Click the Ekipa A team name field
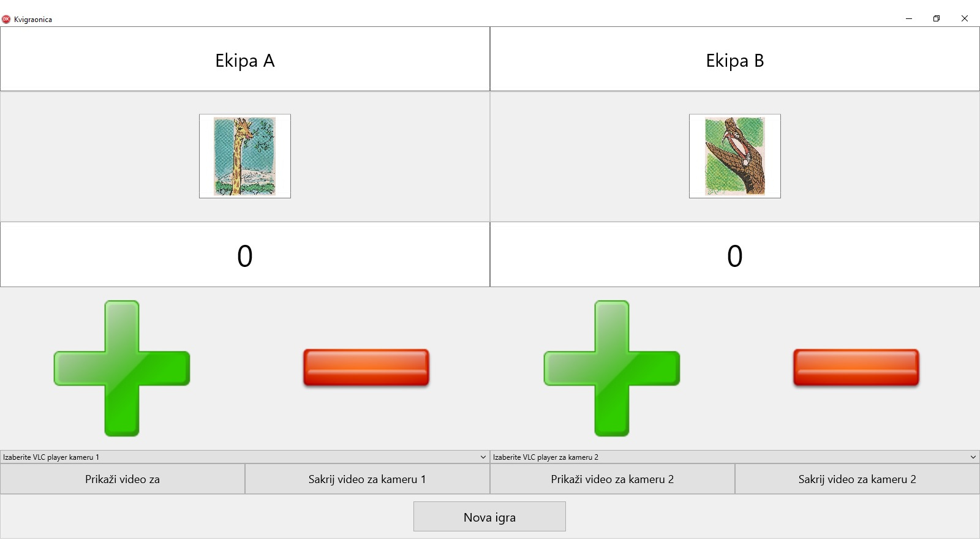Viewport: 980px width, 551px height. pos(245,59)
